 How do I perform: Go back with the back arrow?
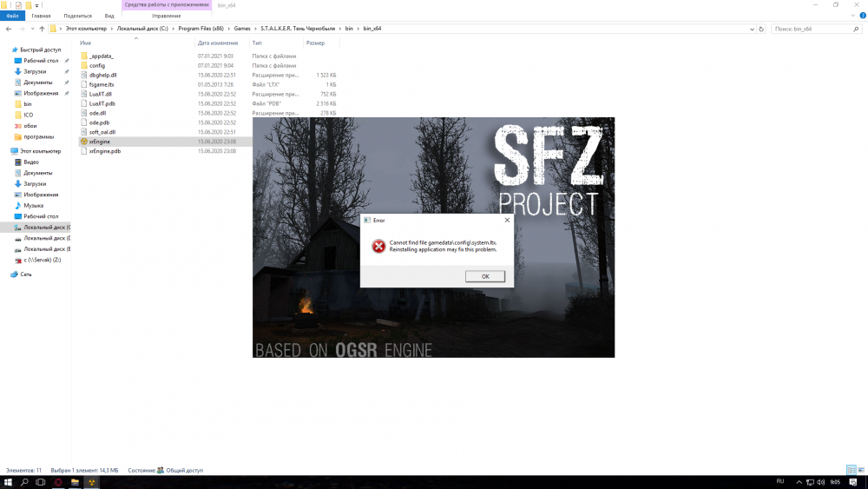tap(9, 29)
